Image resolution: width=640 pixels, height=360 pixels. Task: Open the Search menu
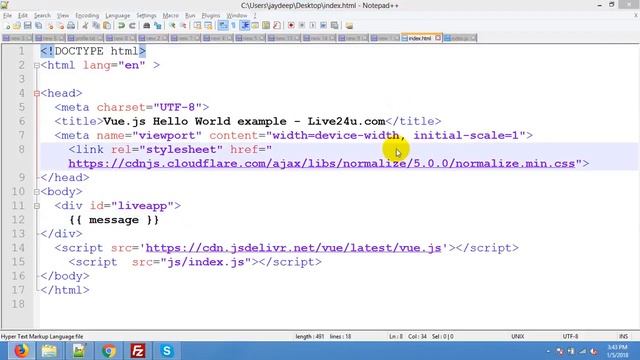(x=42, y=16)
